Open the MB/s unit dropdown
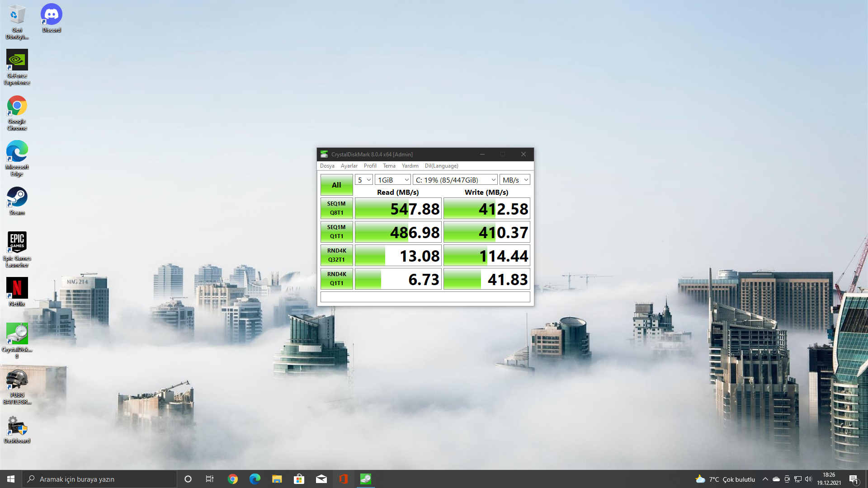 (514, 180)
